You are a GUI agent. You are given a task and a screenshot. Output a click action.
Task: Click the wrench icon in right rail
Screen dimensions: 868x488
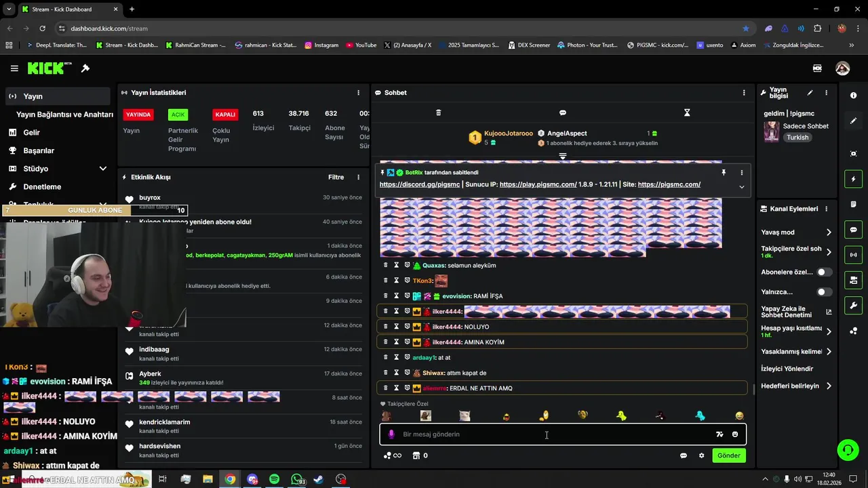[853, 305]
